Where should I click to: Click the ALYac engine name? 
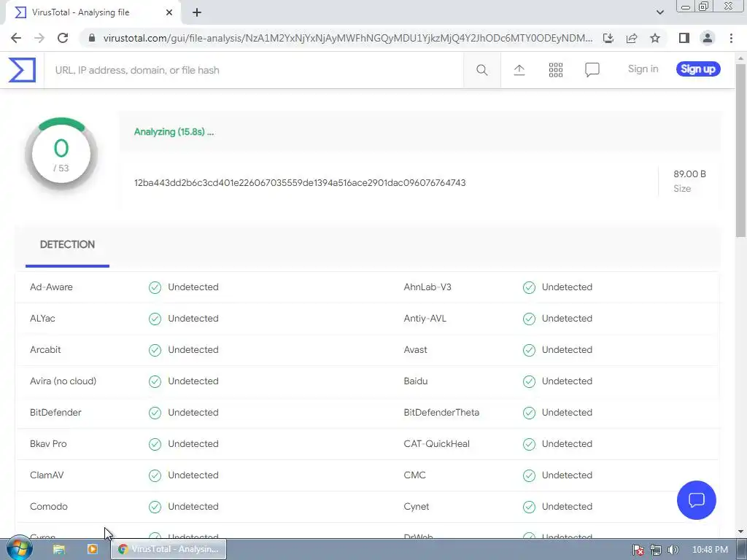pos(42,319)
